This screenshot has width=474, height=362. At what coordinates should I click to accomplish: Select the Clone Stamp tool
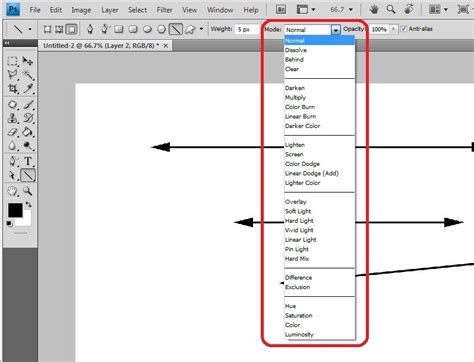coord(12,118)
